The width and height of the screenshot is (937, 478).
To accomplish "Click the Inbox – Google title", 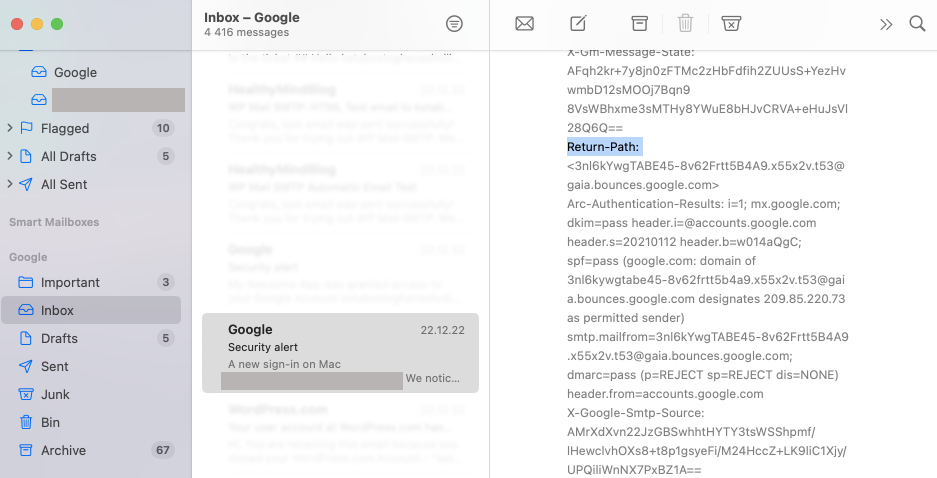I will tap(252, 17).
